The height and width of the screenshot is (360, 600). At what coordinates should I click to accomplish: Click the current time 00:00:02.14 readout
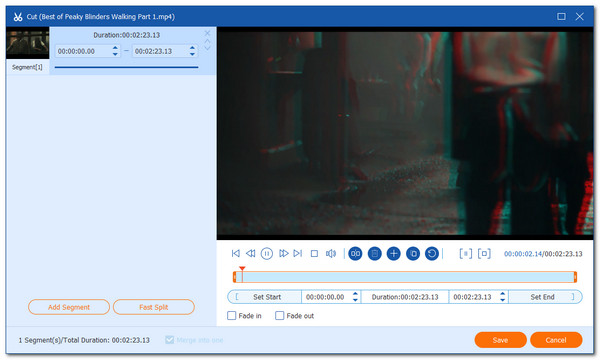[523, 254]
